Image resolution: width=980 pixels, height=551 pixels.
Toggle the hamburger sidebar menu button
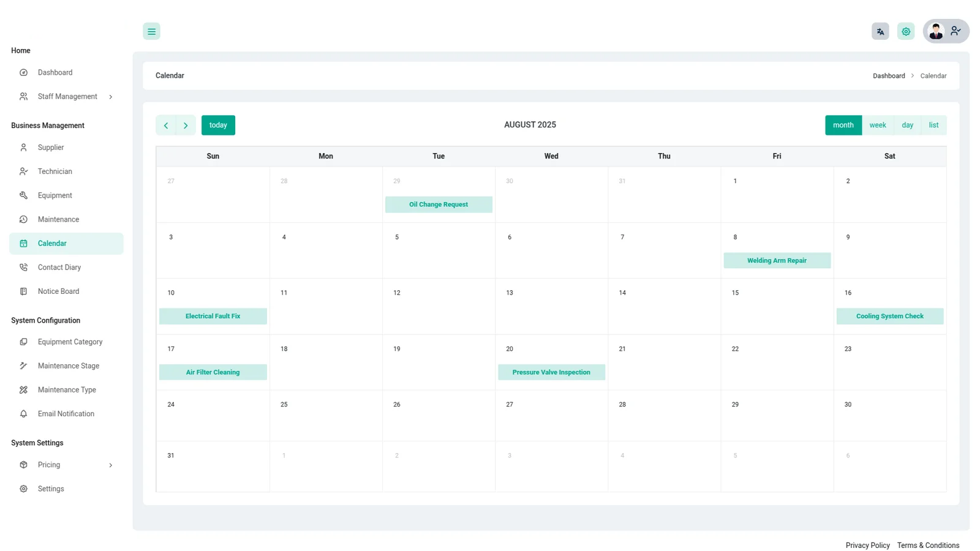[151, 31]
